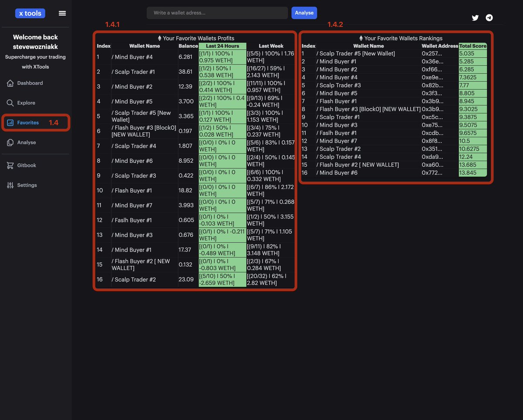Click total score 7.77
This screenshot has height=420, width=523.
(473, 85)
